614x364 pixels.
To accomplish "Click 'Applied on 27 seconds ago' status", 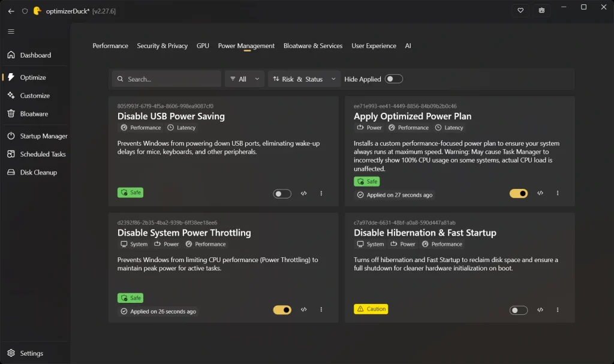I will point(395,195).
